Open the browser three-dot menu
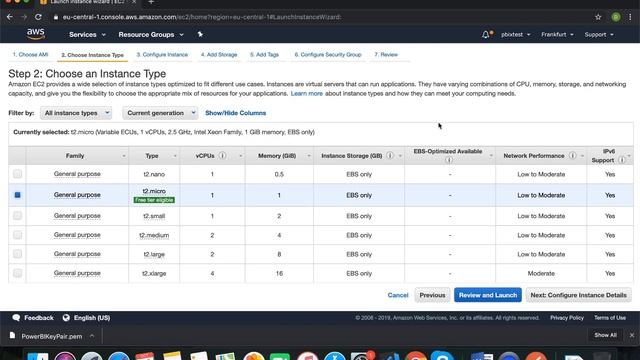This screenshot has width=640, height=360. (630, 17)
